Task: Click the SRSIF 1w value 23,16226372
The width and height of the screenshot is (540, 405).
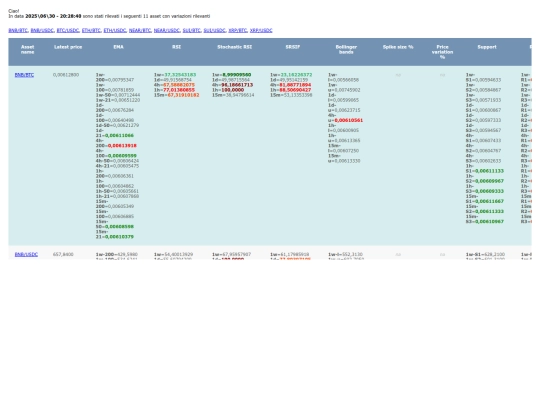Action: 296,75
